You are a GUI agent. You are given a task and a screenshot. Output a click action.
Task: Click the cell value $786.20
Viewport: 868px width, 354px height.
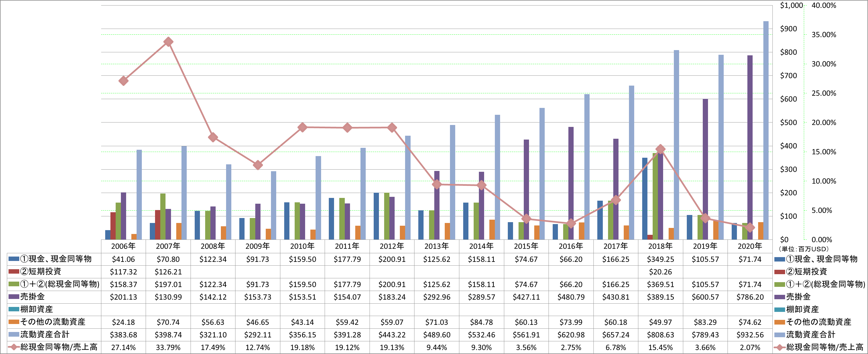click(x=750, y=297)
